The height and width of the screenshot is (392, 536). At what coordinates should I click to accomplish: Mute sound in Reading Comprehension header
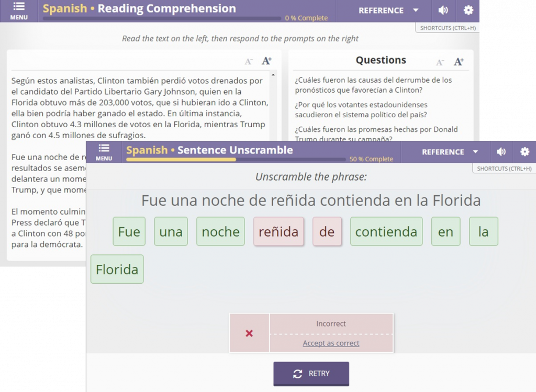click(x=443, y=10)
